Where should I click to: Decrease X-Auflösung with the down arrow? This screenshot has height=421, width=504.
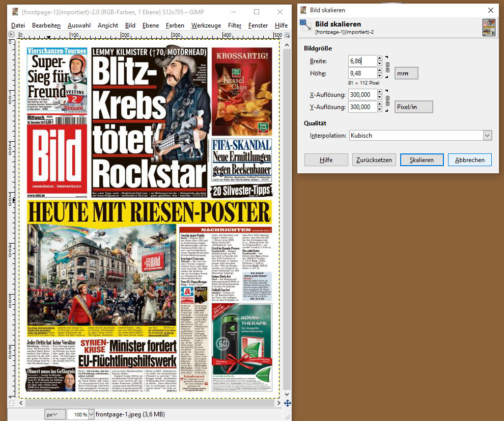[x=380, y=97]
